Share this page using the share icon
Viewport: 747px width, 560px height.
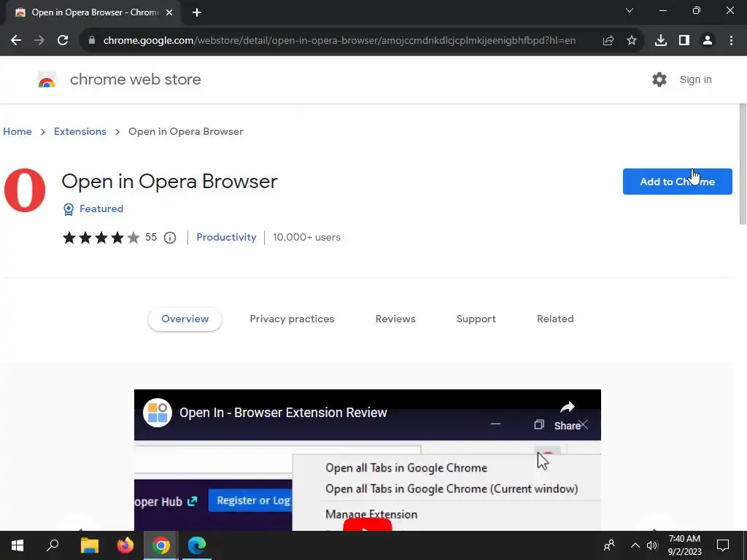[x=608, y=41]
